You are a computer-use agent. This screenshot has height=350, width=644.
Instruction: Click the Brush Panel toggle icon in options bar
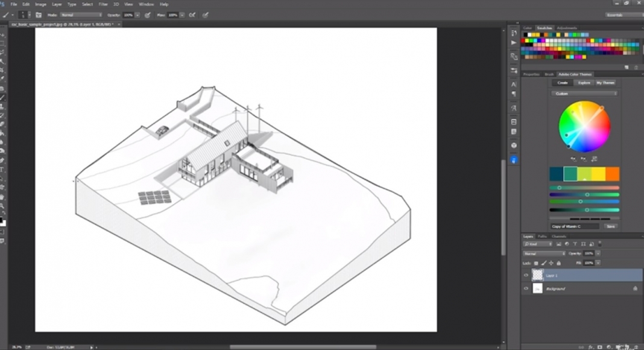39,14
